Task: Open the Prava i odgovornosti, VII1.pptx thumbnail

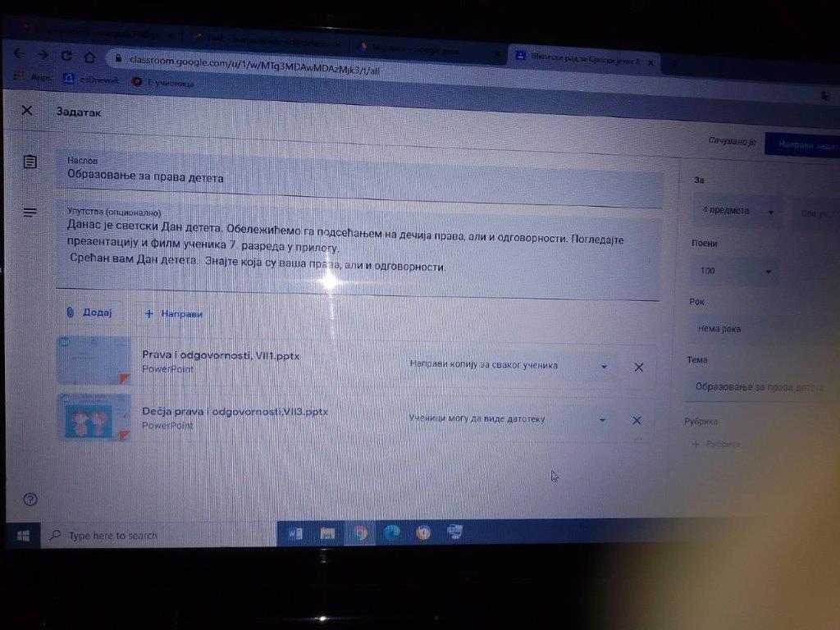Action: (94, 361)
